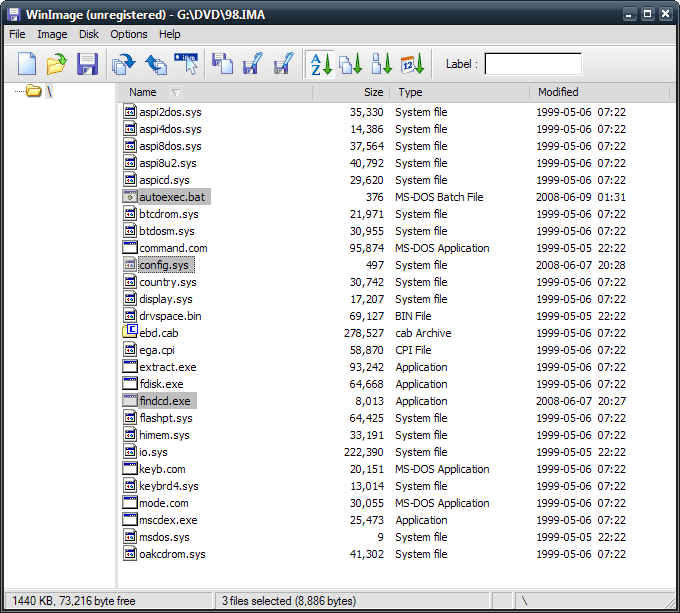The image size is (680, 613).
Task: Click the drvspace.bin file icon
Action: 130,315
